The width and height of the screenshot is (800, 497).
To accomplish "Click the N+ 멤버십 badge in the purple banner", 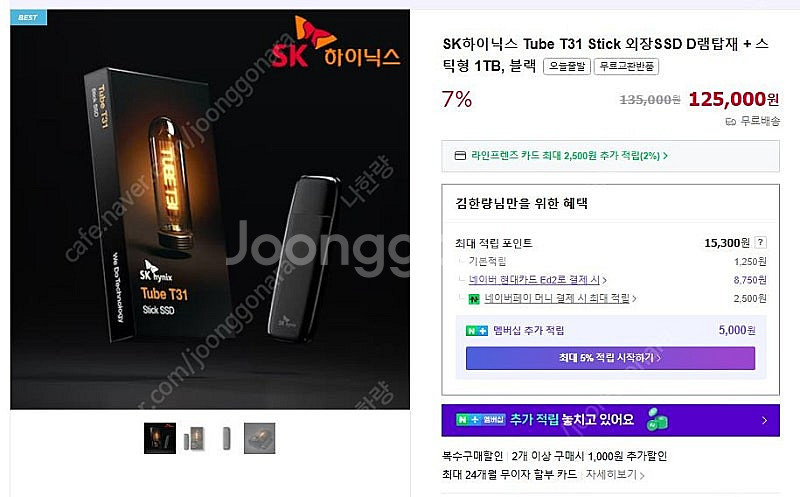I will tap(481, 419).
